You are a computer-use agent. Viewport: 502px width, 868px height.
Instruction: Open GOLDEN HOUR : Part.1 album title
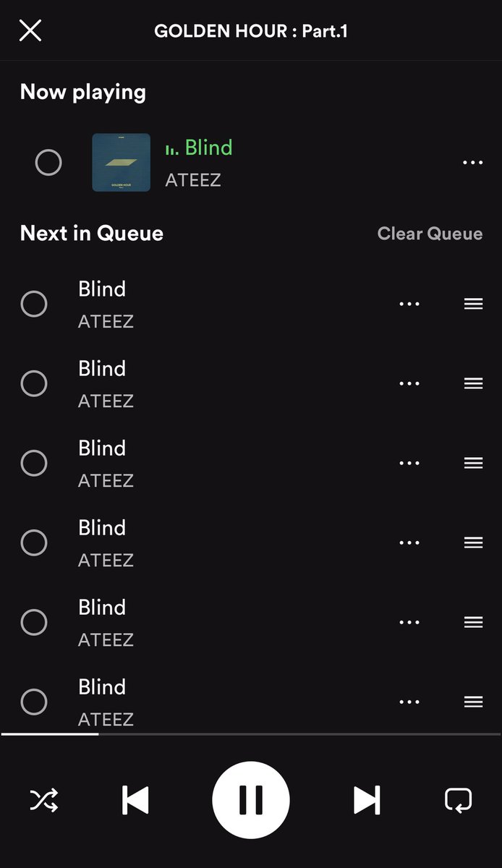point(251,31)
